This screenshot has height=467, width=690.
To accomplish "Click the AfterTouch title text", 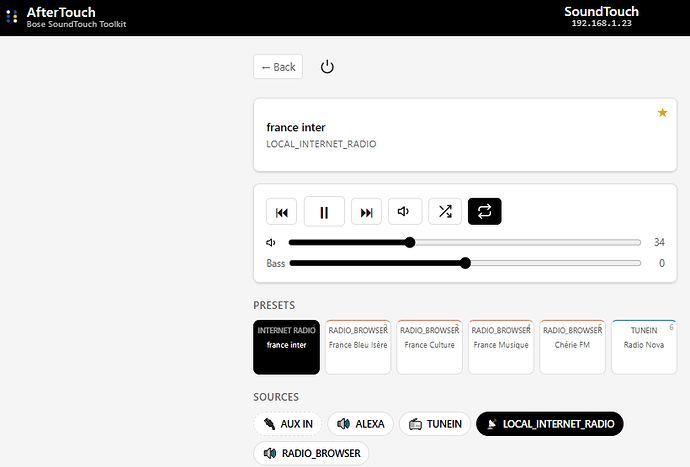I will click(61, 12).
